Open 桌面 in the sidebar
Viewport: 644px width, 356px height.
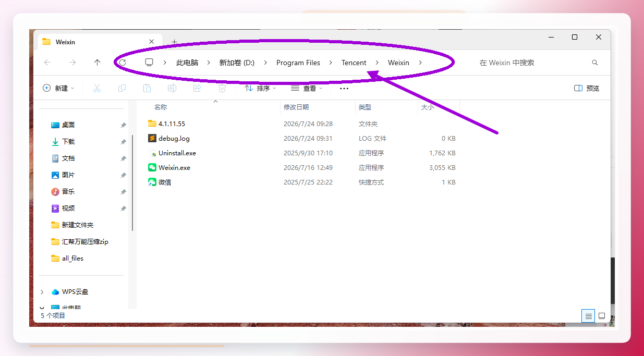[x=68, y=125]
